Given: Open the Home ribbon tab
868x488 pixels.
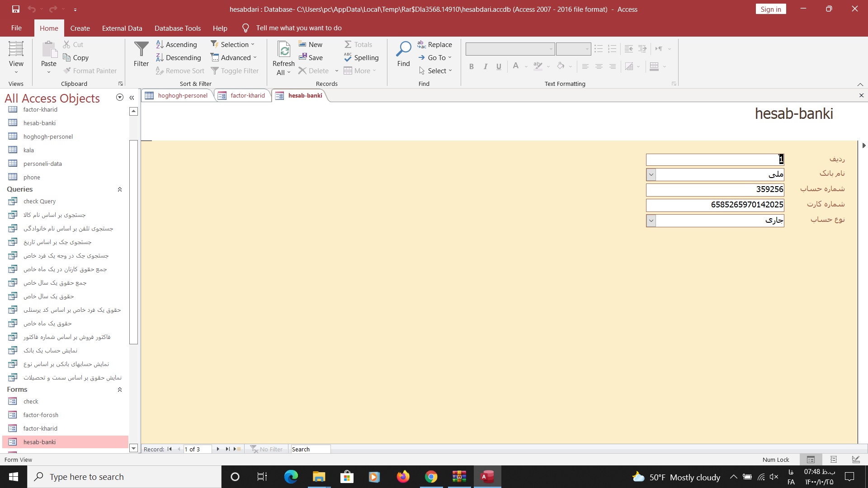Looking at the screenshot, I should pos(48,28).
